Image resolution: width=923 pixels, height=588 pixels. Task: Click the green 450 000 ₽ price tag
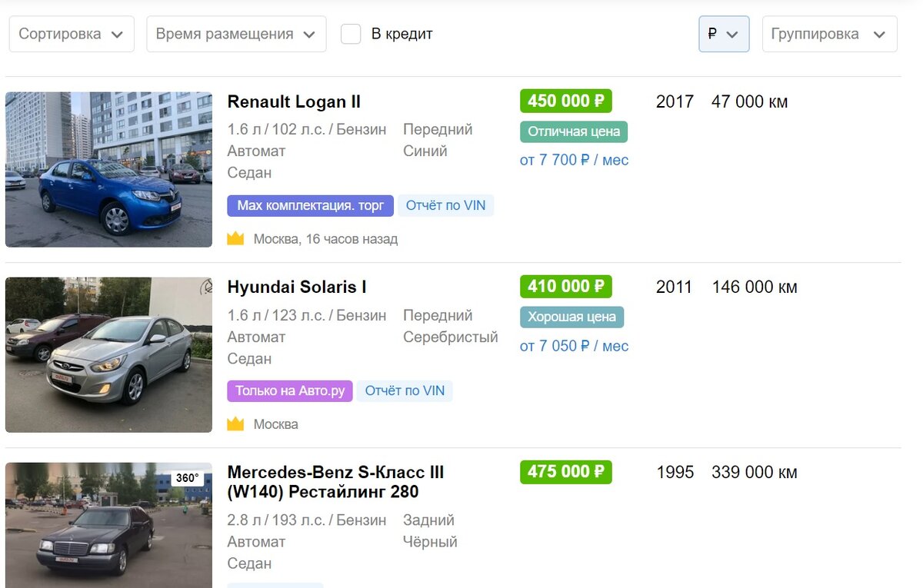[565, 101]
